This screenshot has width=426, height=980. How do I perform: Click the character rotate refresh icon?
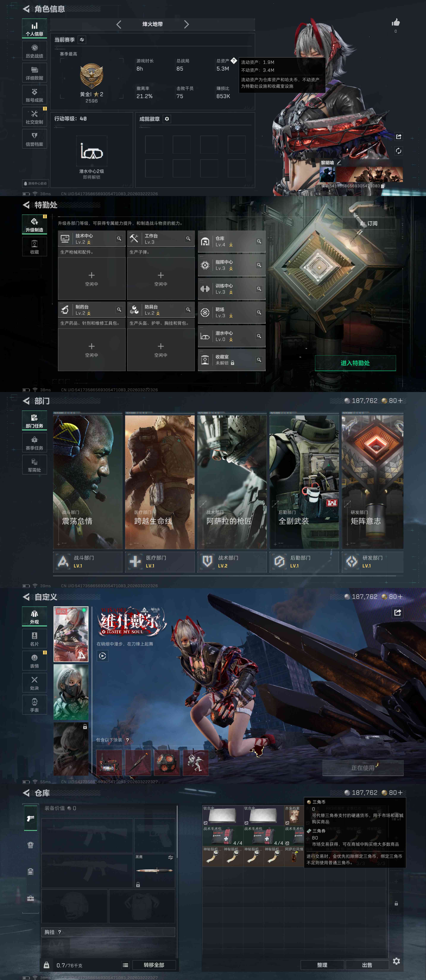tap(398, 151)
